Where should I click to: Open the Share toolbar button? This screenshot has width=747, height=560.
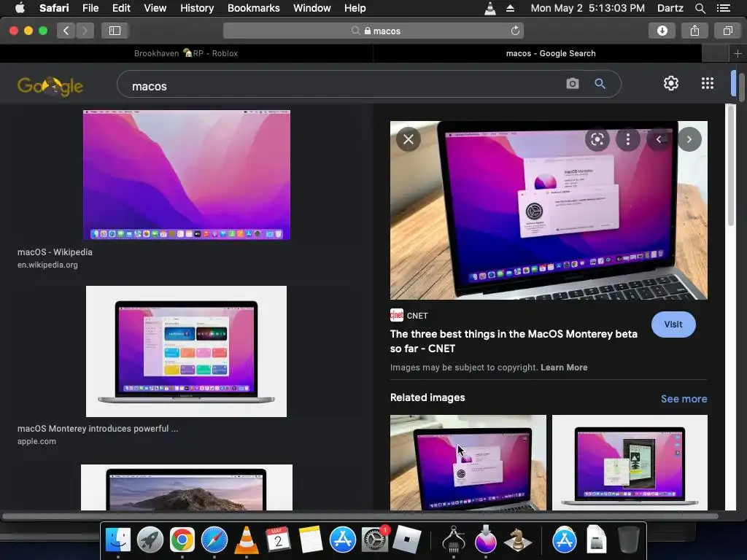click(694, 31)
